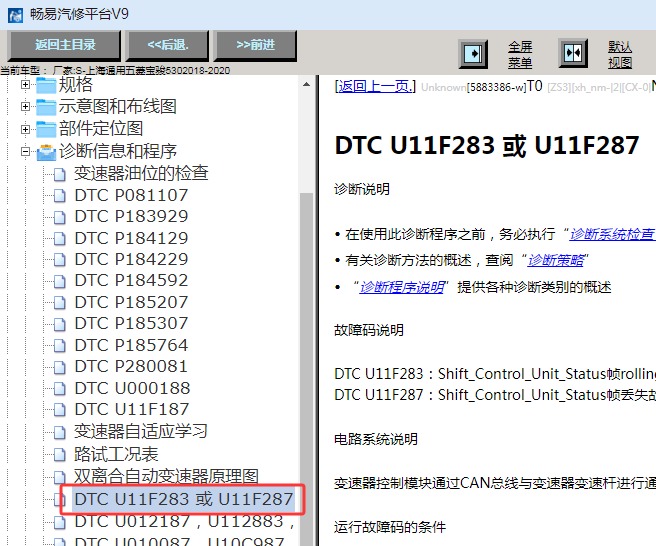656x546 pixels.
Task: Open DTC U012187, U112883 entry
Action: coord(184,521)
